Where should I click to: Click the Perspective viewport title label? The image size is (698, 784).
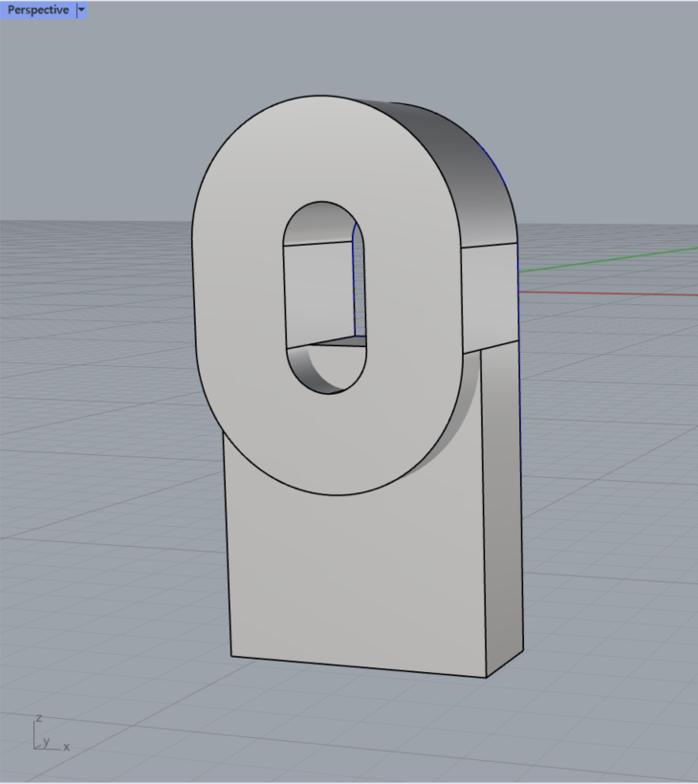tap(38, 10)
